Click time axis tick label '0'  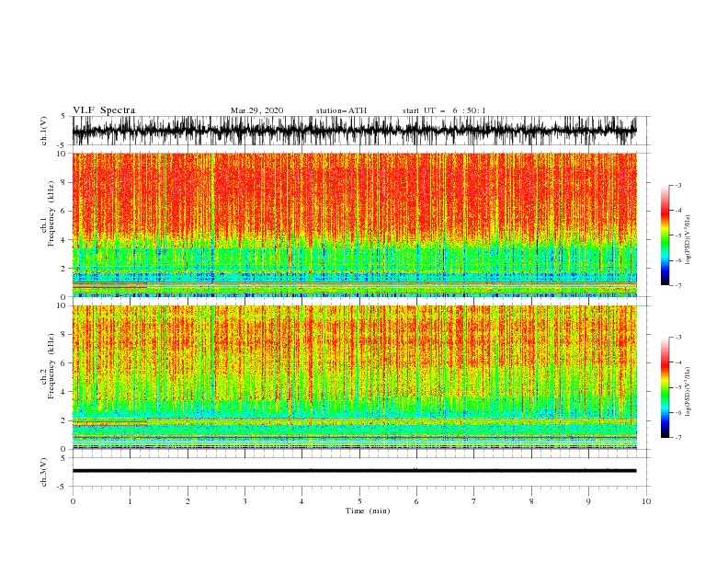pos(73,501)
